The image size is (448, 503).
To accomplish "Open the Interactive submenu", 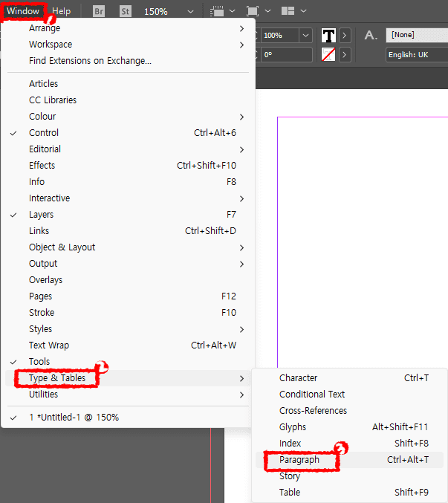I will pyautogui.click(x=128, y=198).
